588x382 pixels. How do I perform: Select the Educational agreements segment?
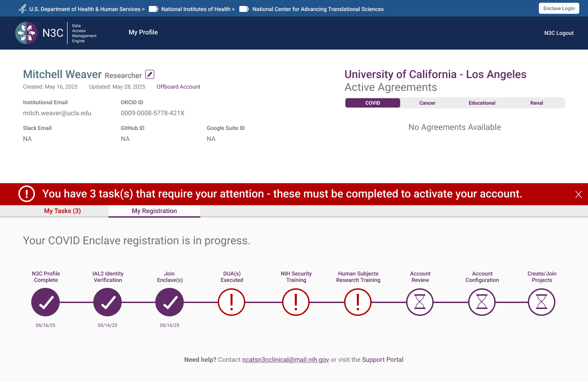click(x=482, y=103)
